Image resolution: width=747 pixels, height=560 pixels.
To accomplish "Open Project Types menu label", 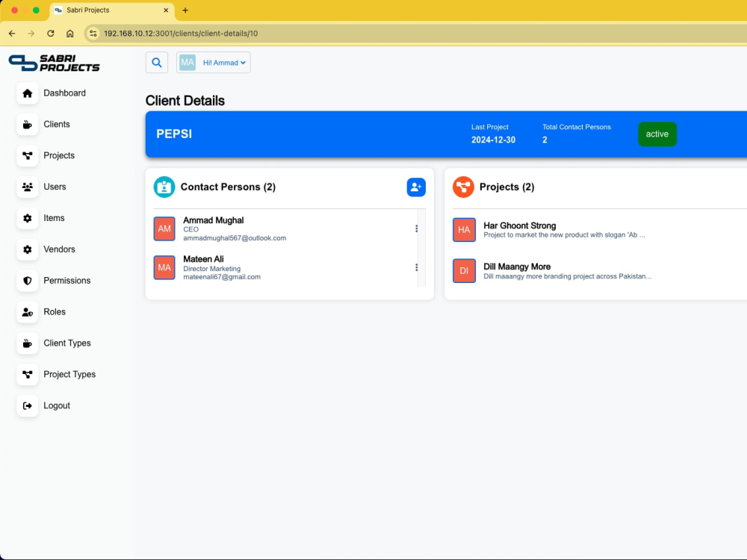I will (69, 374).
